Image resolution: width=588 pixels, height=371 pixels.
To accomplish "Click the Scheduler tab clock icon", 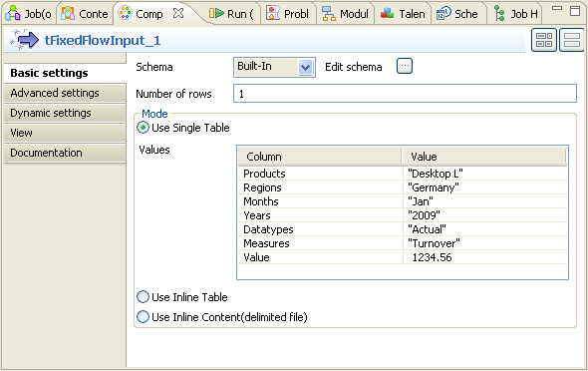I will click(x=443, y=14).
